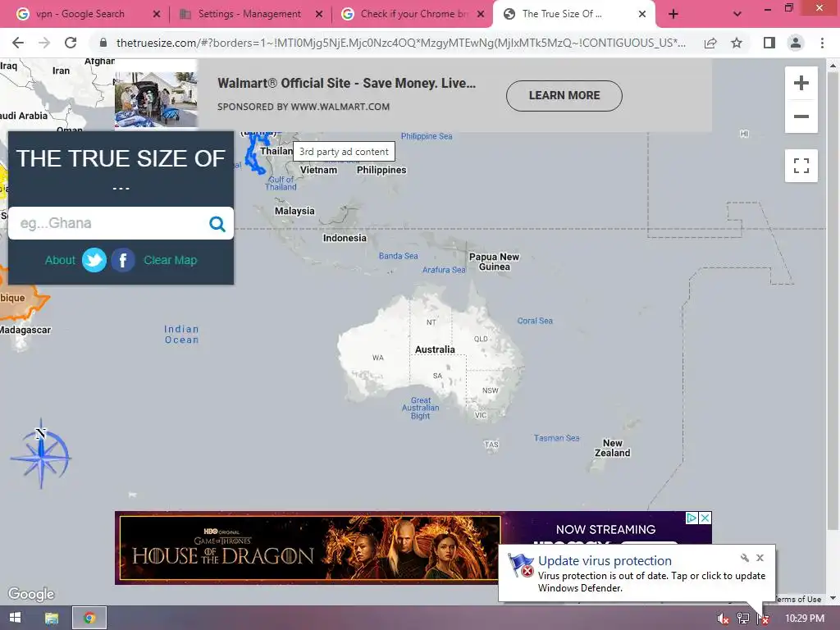Focus the country search input field
The height and width of the screenshot is (630, 840).
coord(110,223)
